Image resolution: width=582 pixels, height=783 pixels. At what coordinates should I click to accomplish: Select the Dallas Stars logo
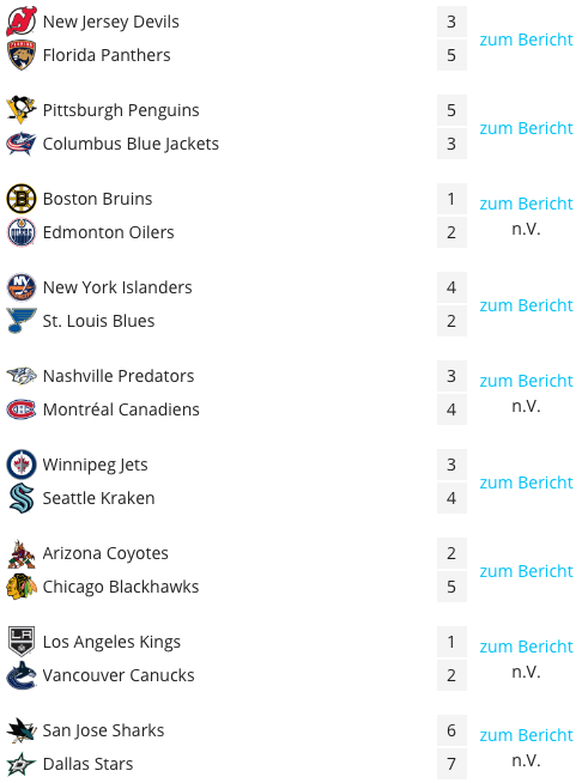tap(21, 764)
